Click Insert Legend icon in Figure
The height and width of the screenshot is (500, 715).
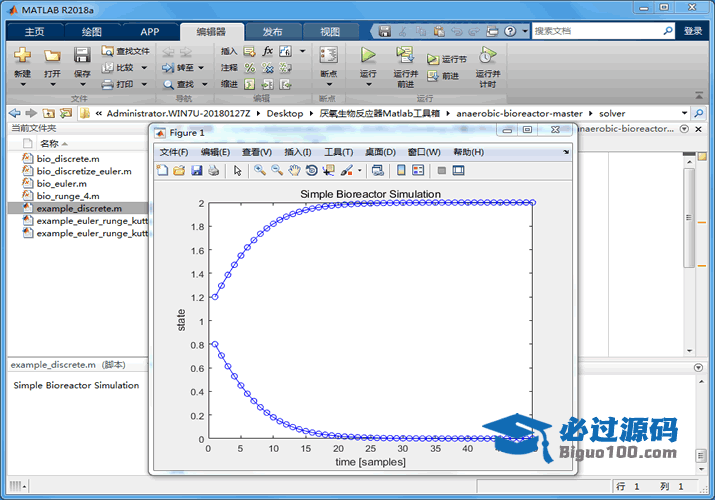coord(418,170)
